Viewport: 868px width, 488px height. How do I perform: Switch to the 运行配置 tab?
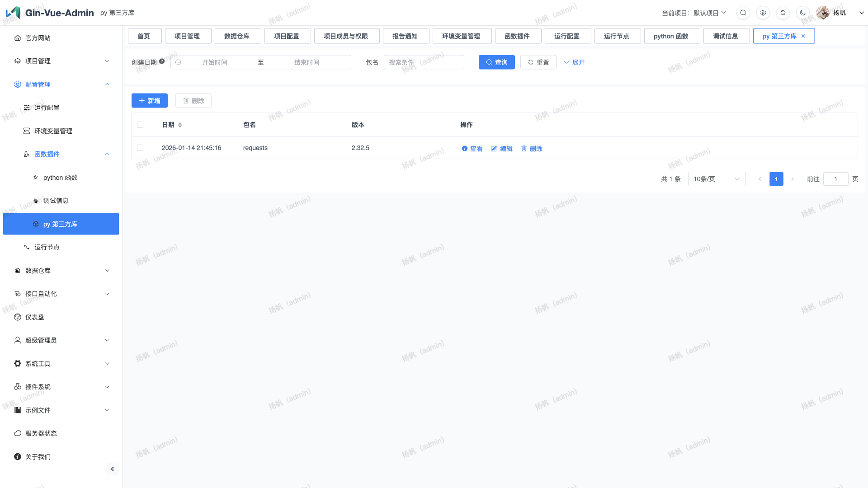coord(567,36)
